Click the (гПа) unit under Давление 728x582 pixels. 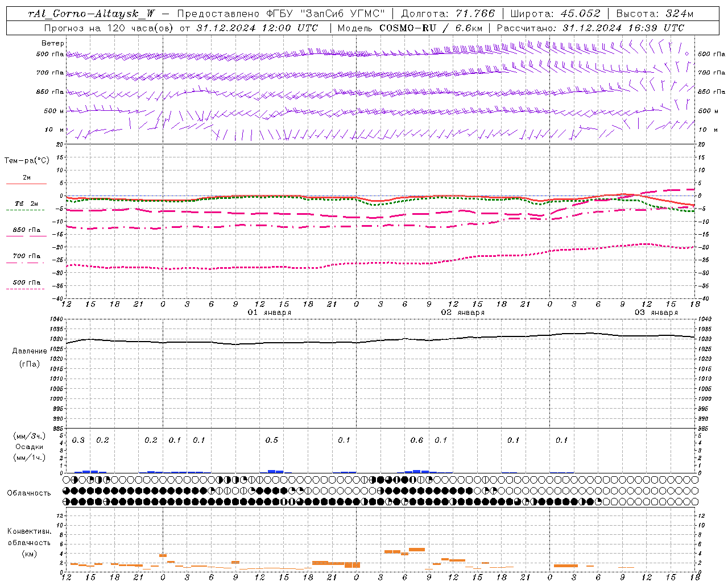tap(30, 364)
